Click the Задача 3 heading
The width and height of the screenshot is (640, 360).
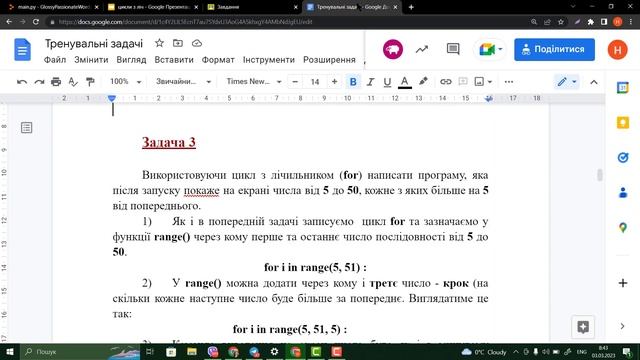169,142
